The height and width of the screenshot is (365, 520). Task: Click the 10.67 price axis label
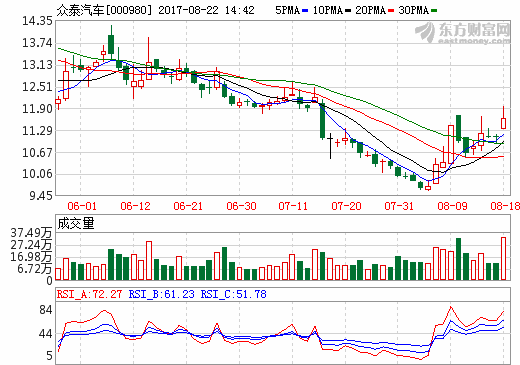tap(37, 152)
